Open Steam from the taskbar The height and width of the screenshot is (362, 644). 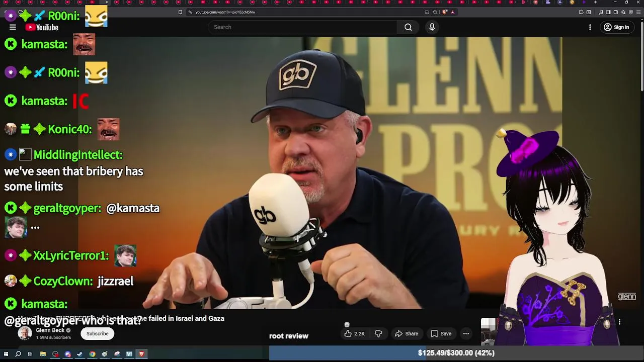(x=79, y=354)
